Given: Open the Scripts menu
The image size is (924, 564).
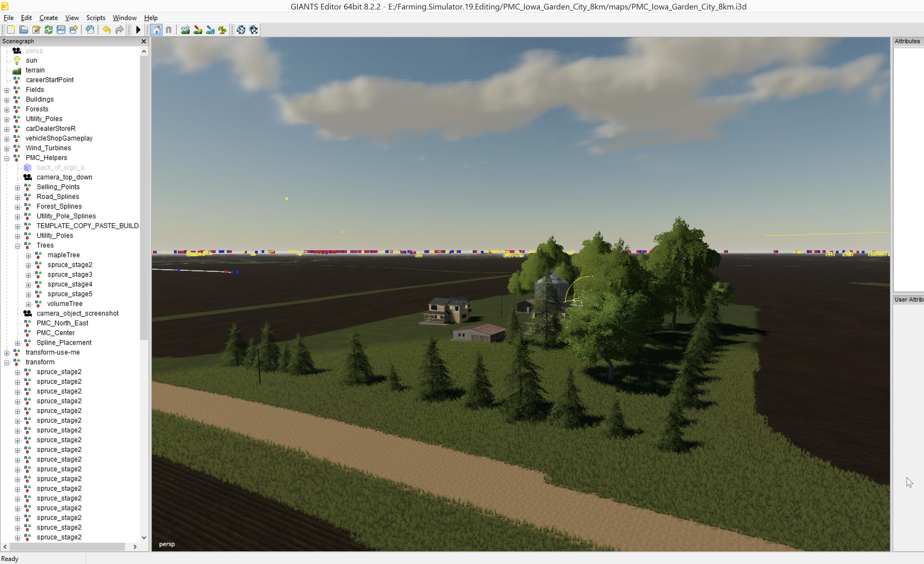Looking at the screenshot, I should 96,18.
